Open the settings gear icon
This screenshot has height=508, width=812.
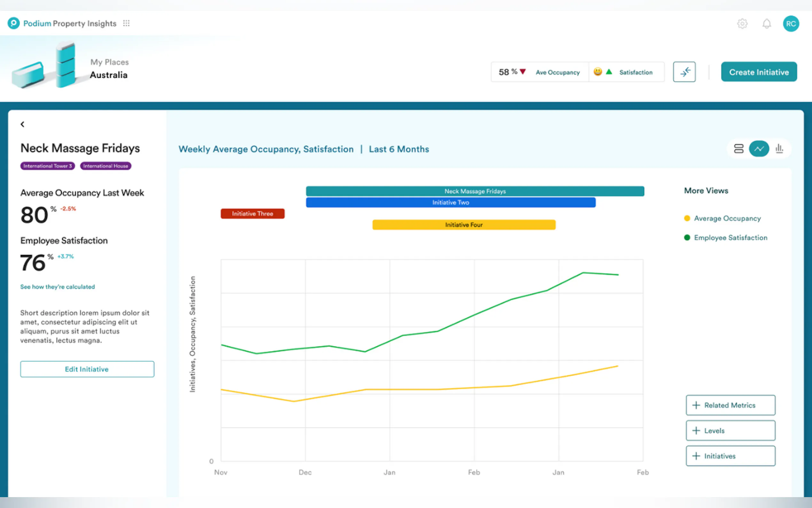pos(742,24)
